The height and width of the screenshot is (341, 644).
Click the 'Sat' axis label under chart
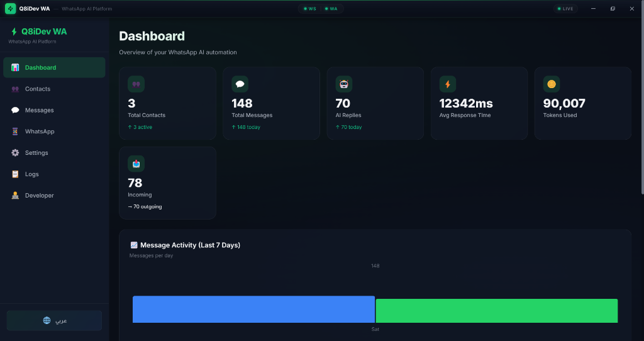click(x=375, y=329)
